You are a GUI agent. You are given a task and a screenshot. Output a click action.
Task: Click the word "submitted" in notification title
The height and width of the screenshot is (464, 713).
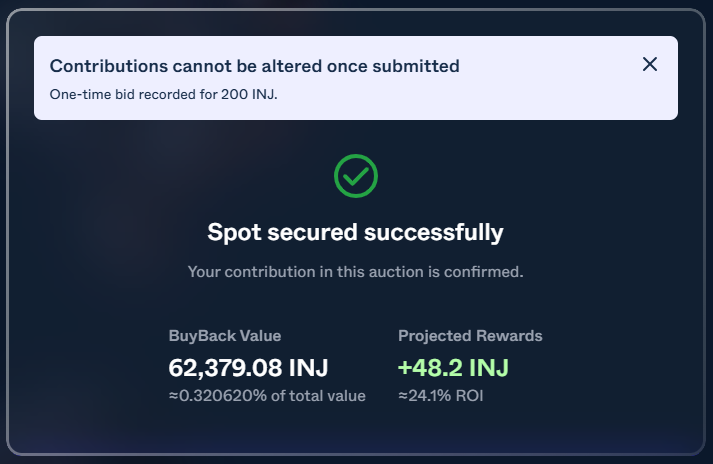click(x=417, y=66)
